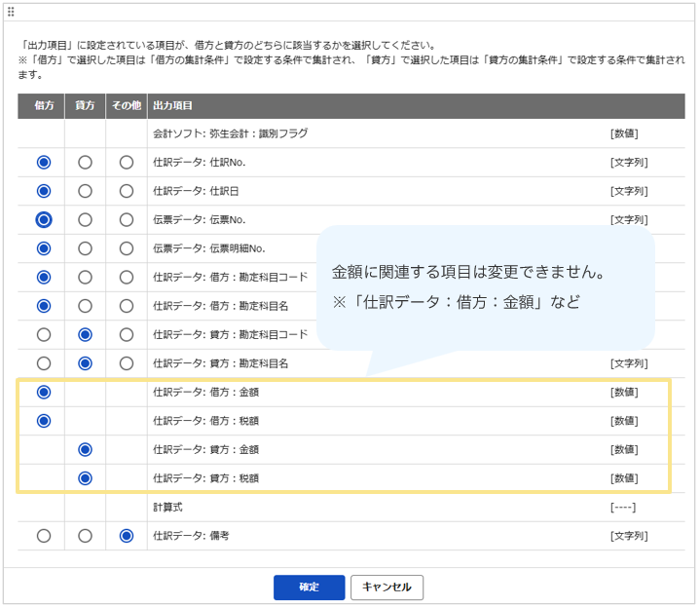
Task: Click text 仕訳データ: 借方：勘定科目名
Action: coord(221,306)
